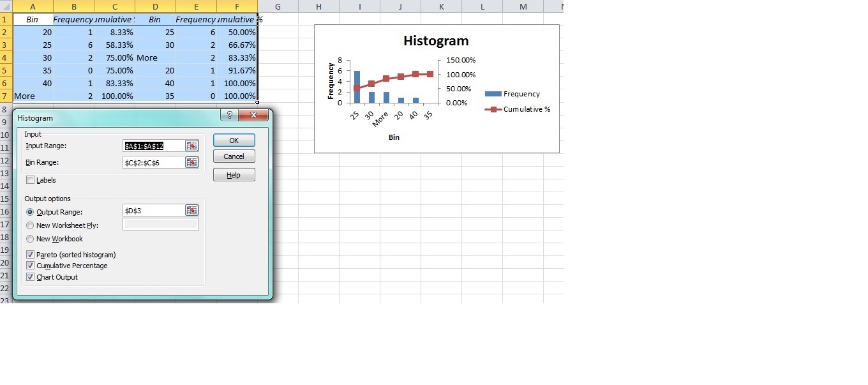The height and width of the screenshot is (385, 868).
Task: Click inside the Input Range field
Action: tap(153, 146)
